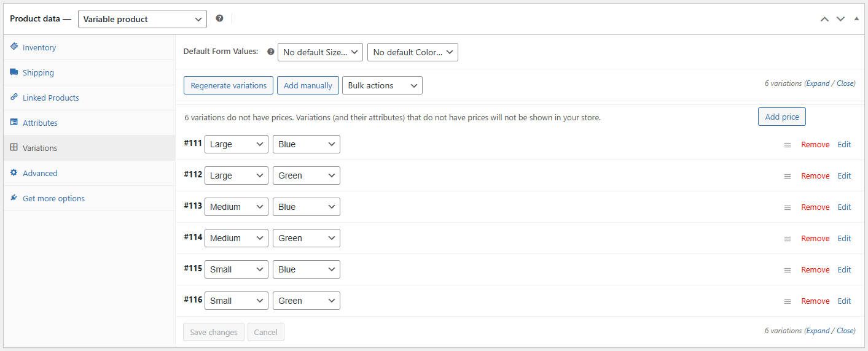The width and height of the screenshot is (868, 351).
Task: Click drag handle icon for variation #113
Action: click(787, 207)
